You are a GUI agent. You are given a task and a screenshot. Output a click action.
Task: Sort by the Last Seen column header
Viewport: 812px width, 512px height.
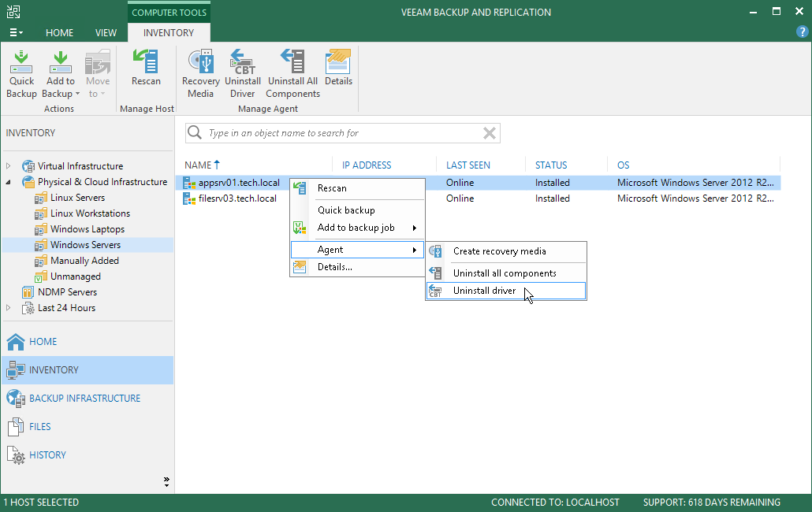468,165
